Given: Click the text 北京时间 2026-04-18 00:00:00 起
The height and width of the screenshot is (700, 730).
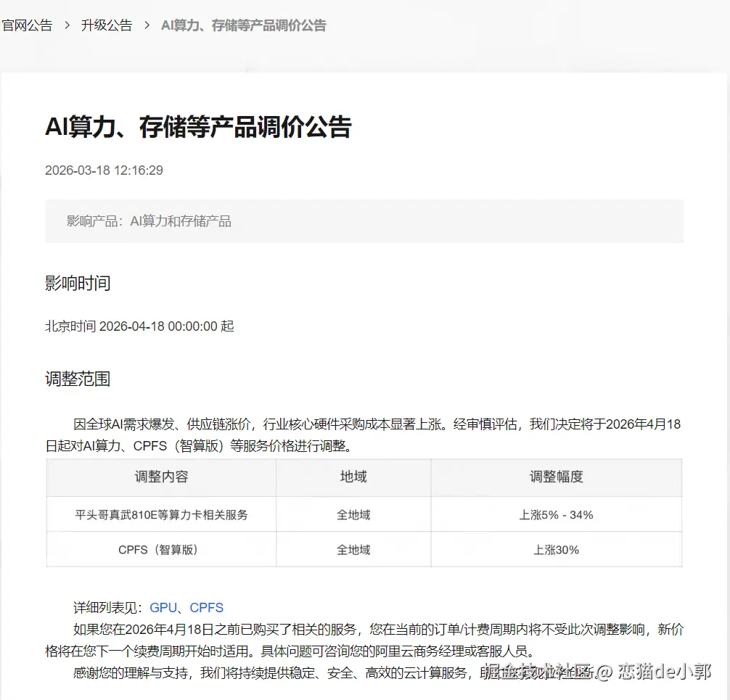Looking at the screenshot, I should point(139,326).
